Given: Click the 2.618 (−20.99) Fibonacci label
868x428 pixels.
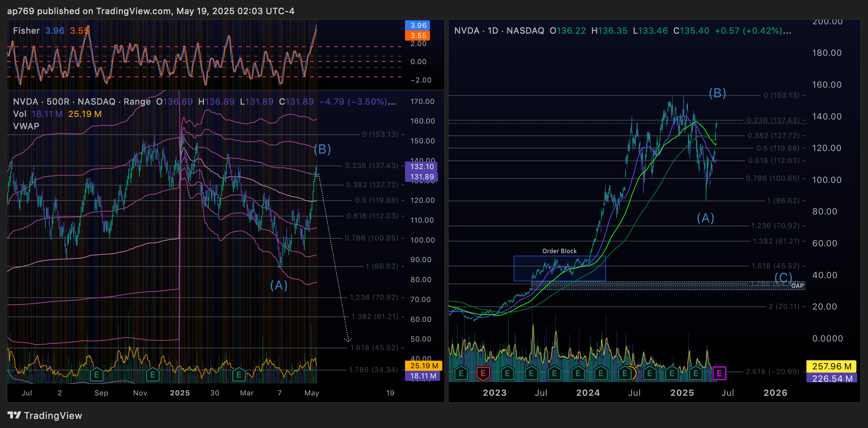Looking at the screenshot, I should (772, 372).
